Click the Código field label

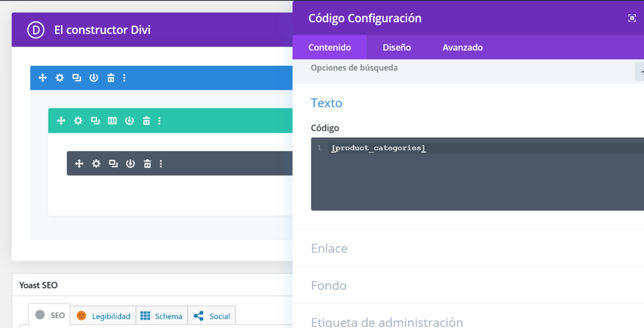tap(325, 128)
